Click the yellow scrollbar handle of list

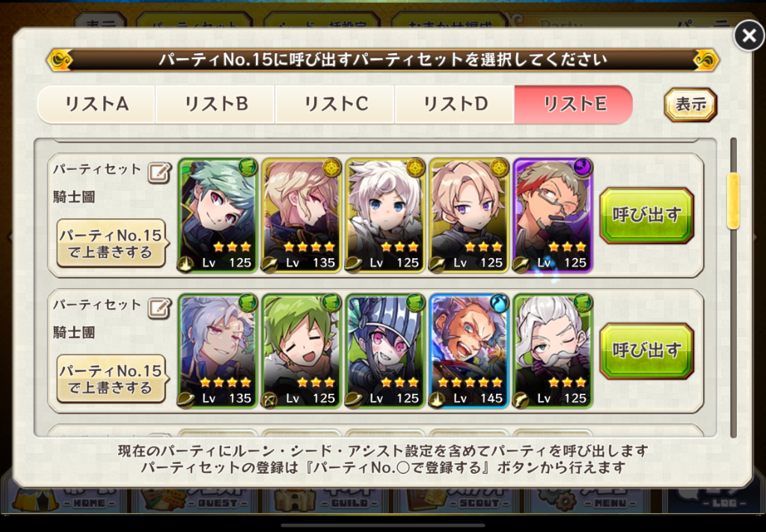[x=733, y=201]
